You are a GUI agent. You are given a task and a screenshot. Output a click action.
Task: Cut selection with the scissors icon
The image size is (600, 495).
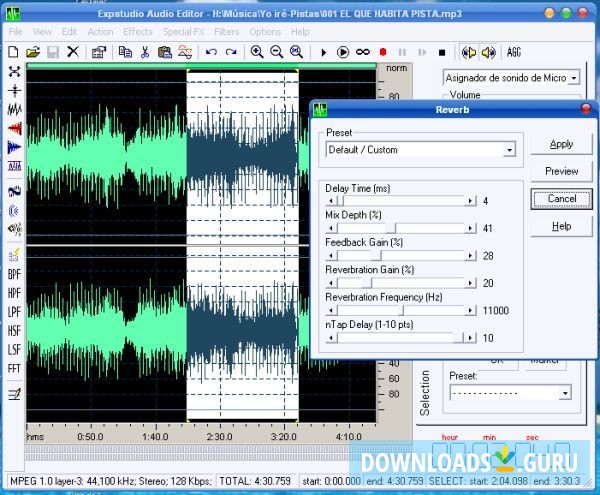tap(145, 52)
